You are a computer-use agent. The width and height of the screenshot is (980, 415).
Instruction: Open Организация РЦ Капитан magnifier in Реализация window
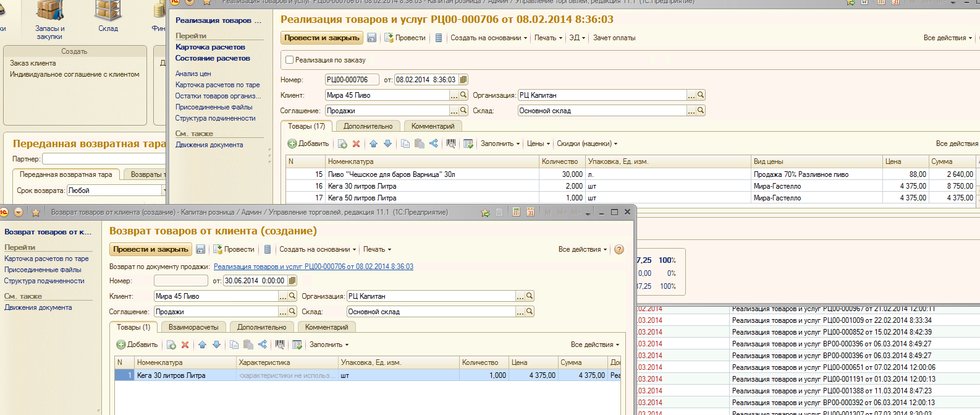click(701, 95)
